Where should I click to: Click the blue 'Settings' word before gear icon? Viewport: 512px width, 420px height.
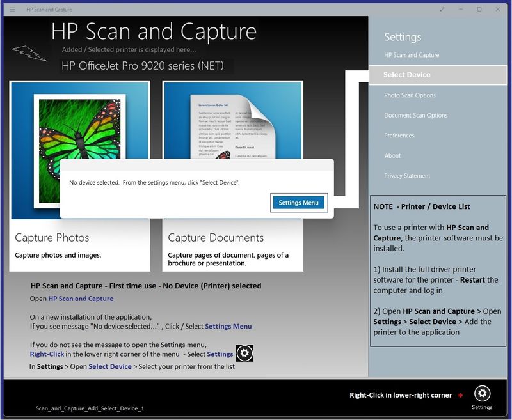click(x=220, y=354)
